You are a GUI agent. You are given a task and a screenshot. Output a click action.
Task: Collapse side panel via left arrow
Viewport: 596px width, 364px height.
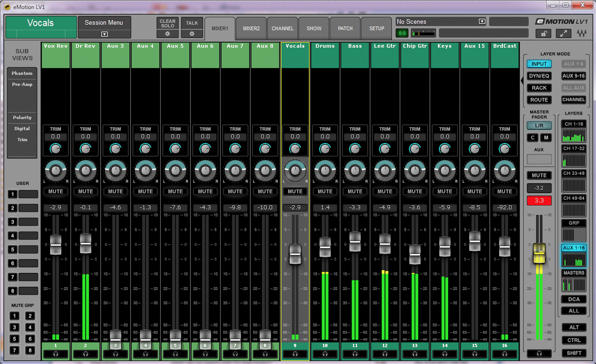click(x=522, y=81)
